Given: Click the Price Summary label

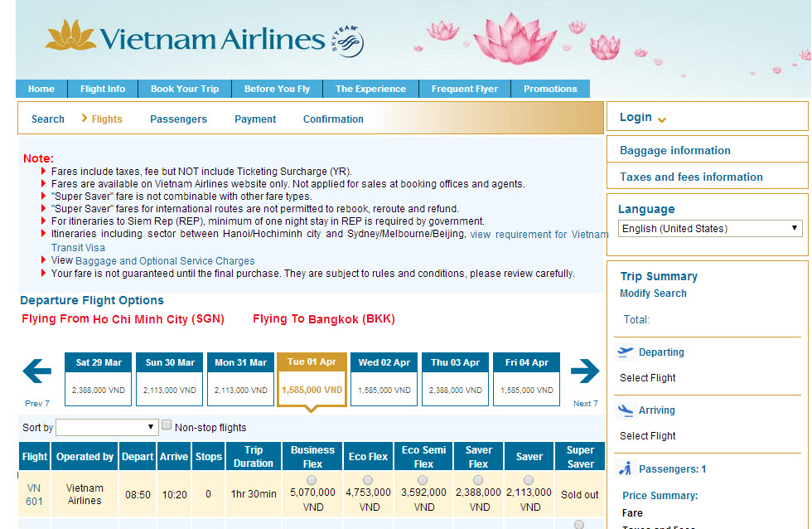Looking at the screenshot, I should pos(660,495).
